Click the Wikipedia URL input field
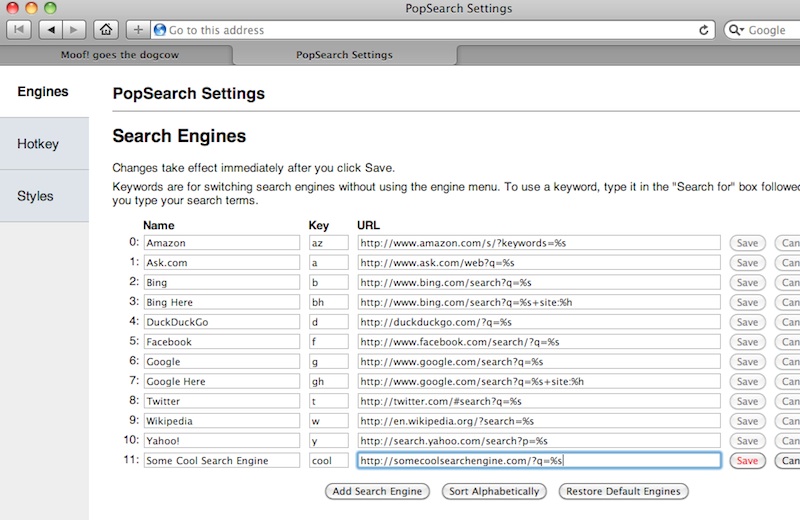800x520 pixels. pyautogui.click(x=538, y=421)
